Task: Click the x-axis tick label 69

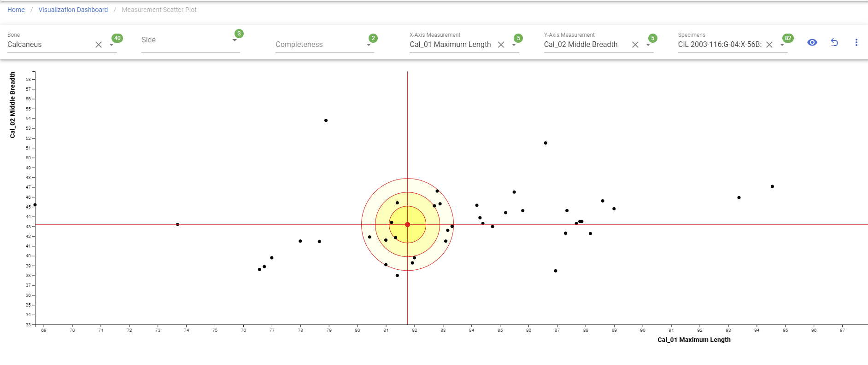Action: click(44, 330)
